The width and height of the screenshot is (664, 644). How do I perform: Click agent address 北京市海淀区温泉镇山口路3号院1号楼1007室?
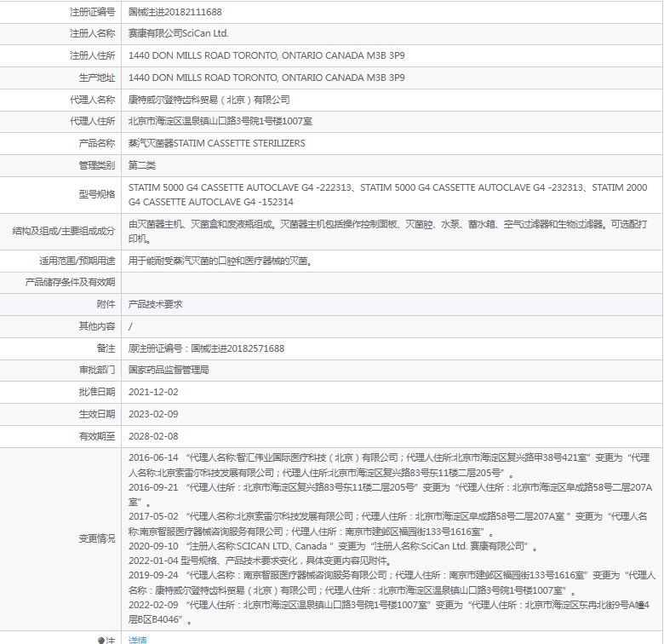(x=220, y=121)
